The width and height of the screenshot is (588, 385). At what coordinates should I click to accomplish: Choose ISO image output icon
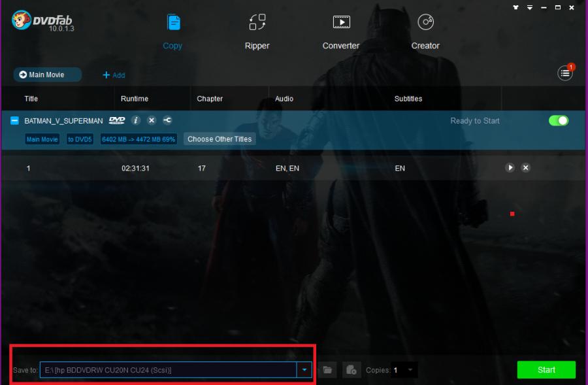[x=351, y=370]
